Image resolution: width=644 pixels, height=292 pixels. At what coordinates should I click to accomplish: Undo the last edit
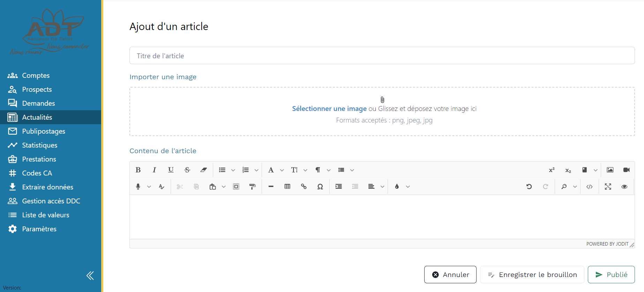tap(529, 187)
